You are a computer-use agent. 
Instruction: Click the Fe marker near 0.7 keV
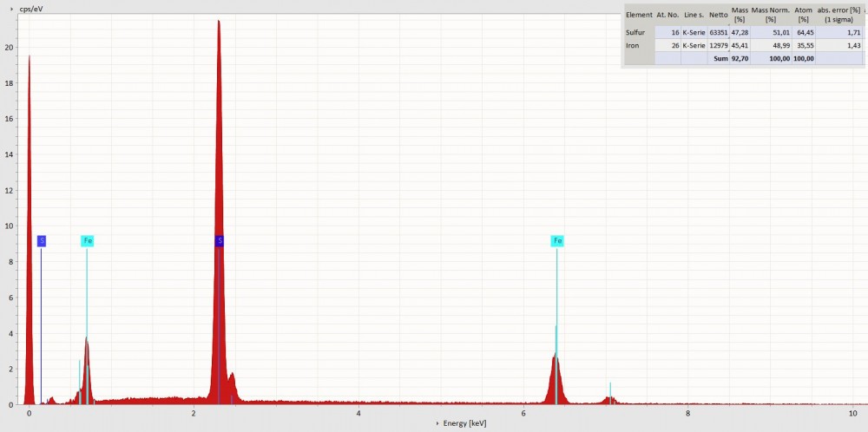tap(87, 240)
